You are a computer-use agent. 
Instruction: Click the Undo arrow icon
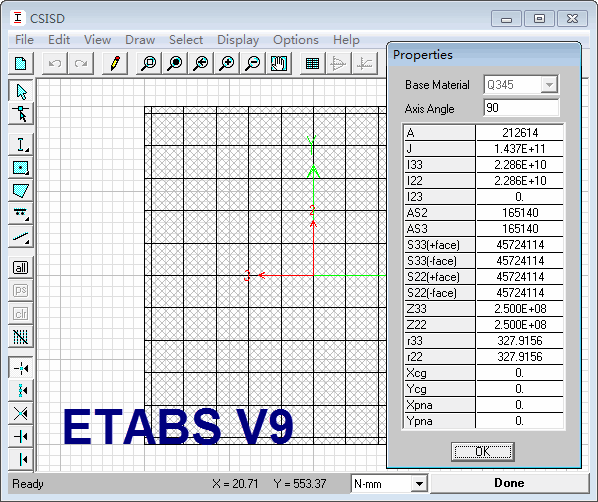(55, 63)
